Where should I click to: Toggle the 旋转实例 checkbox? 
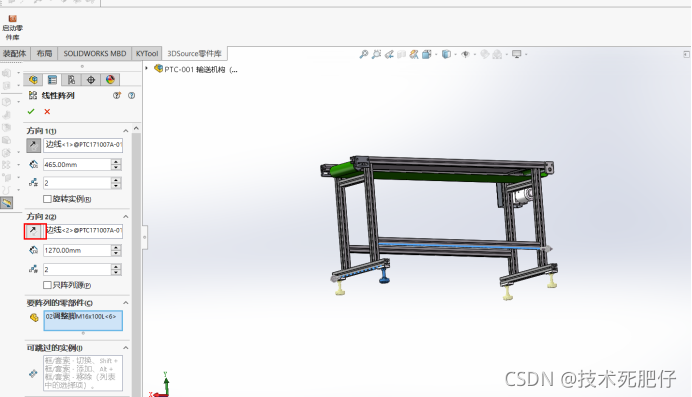tap(47, 199)
